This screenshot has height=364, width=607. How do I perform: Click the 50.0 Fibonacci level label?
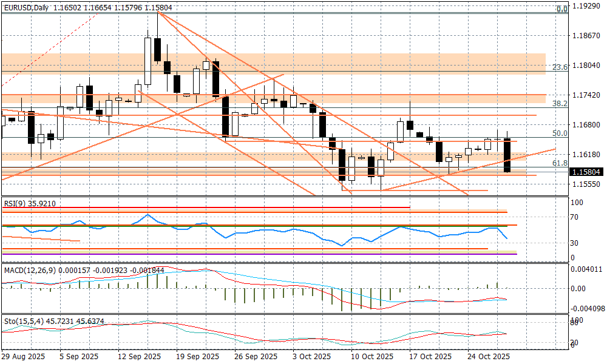click(560, 133)
